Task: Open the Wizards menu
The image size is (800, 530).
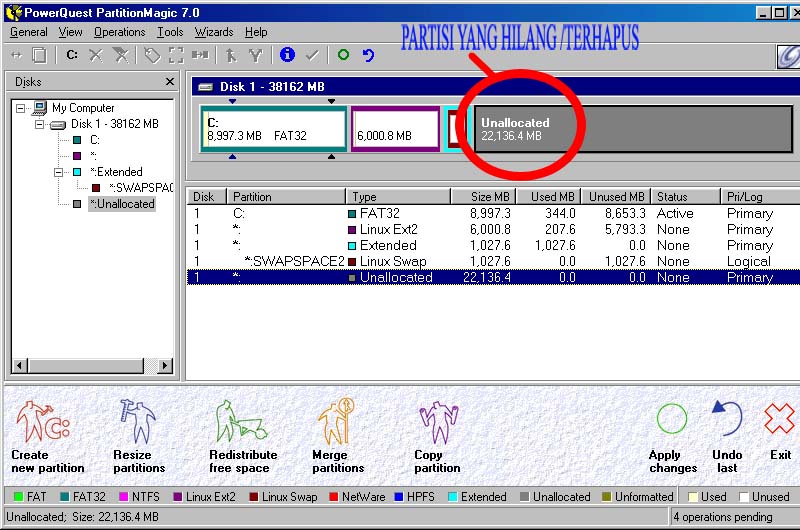Action: tap(214, 32)
